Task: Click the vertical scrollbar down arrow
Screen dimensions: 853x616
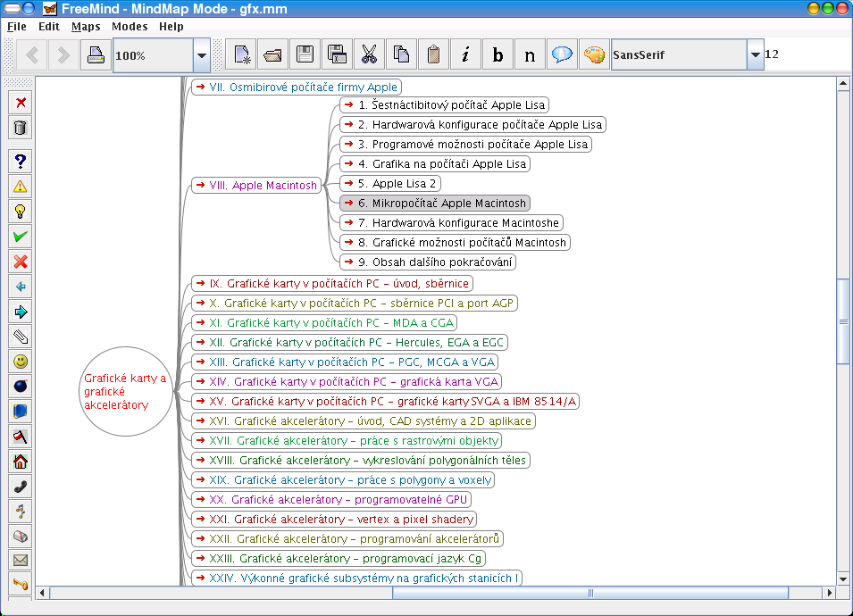Action: (843, 579)
